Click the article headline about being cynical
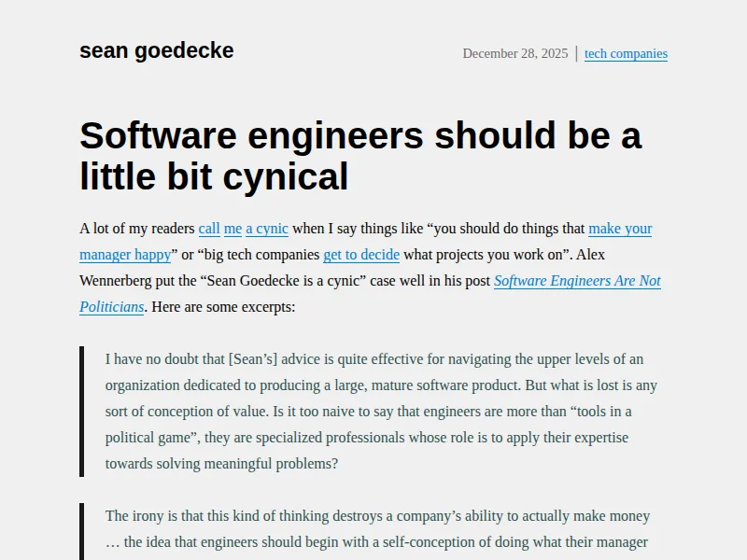 click(x=360, y=156)
